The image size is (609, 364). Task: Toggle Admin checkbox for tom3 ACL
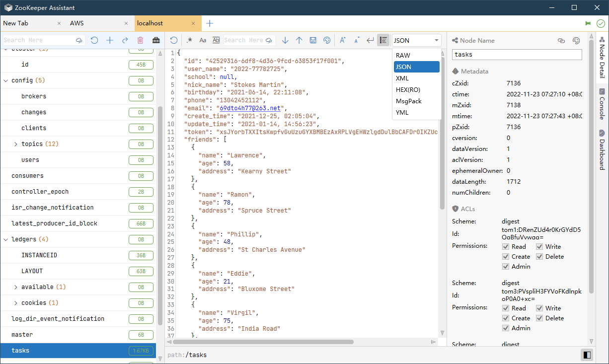coord(506,328)
